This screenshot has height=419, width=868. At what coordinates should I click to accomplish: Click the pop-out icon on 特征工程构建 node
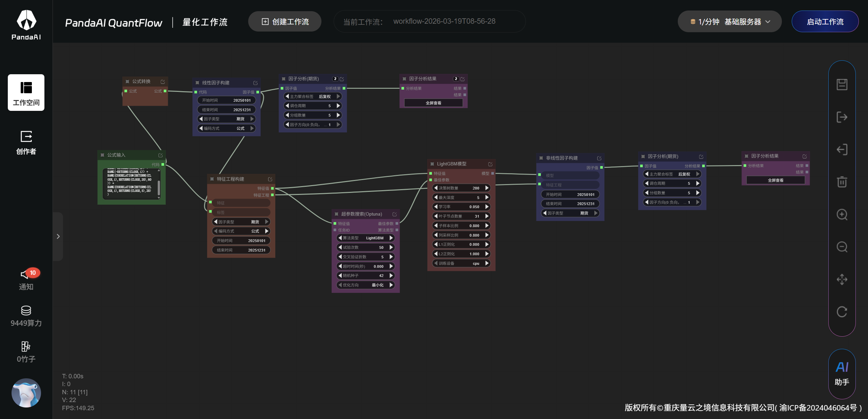click(x=270, y=179)
